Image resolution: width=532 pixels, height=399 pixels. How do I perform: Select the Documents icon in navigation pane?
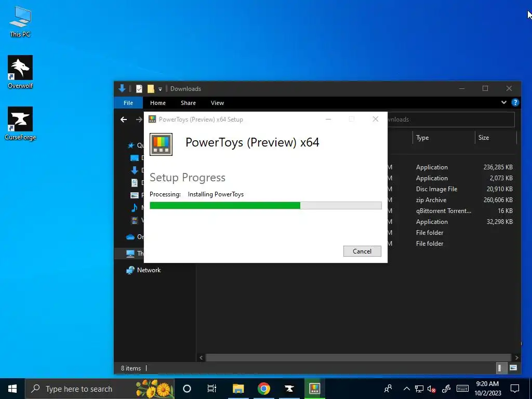tap(135, 182)
